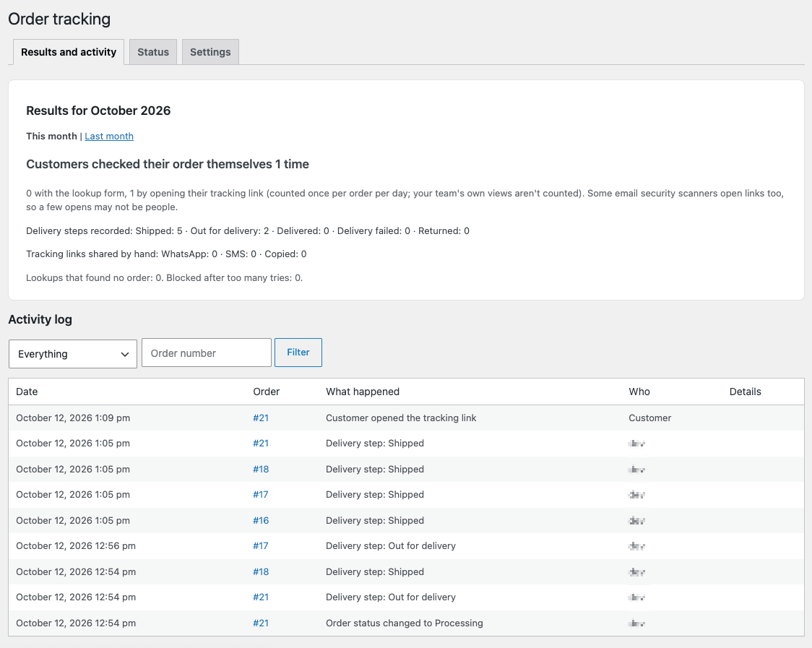Open the Results and activity tab
This screenshot has width=812, height=648.
pyautogui.click(x=69, y=52)
